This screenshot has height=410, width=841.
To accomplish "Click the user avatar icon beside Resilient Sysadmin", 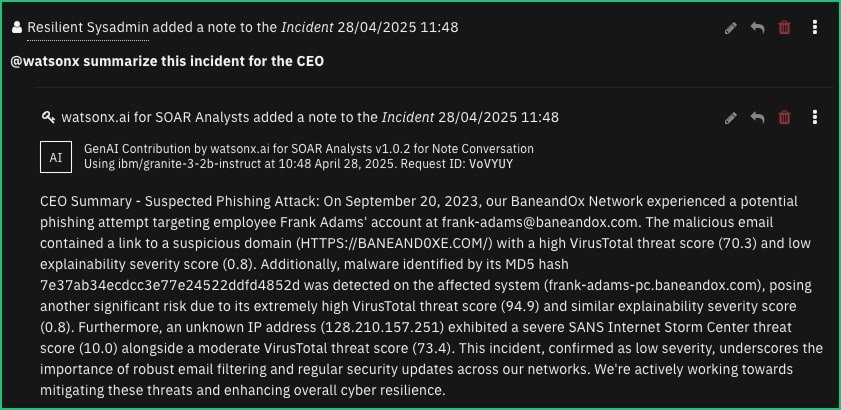I will click(17, 27).
